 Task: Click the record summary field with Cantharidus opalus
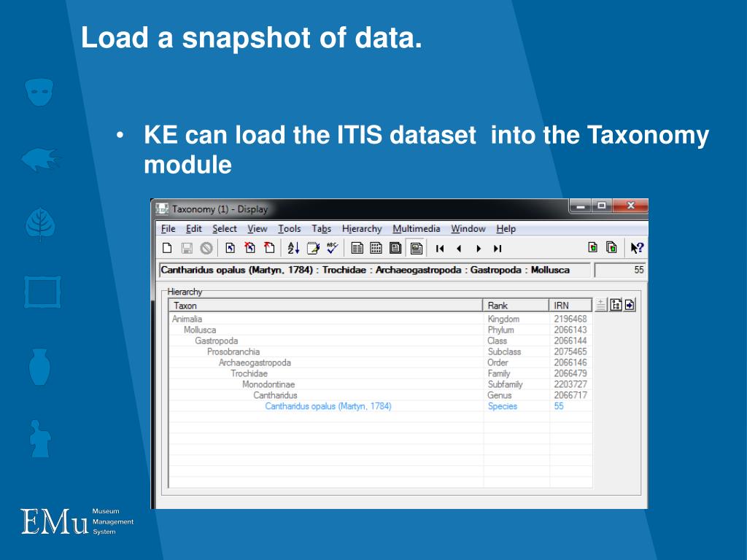374,270
